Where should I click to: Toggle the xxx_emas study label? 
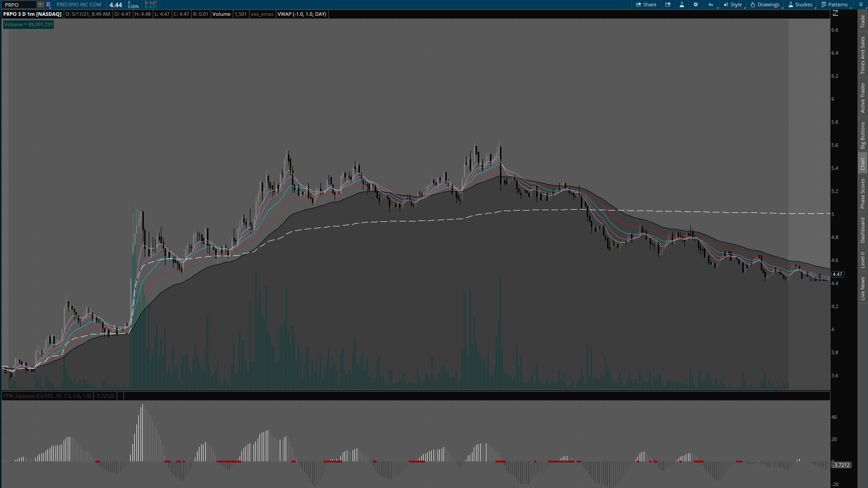[x=262, y=14]
